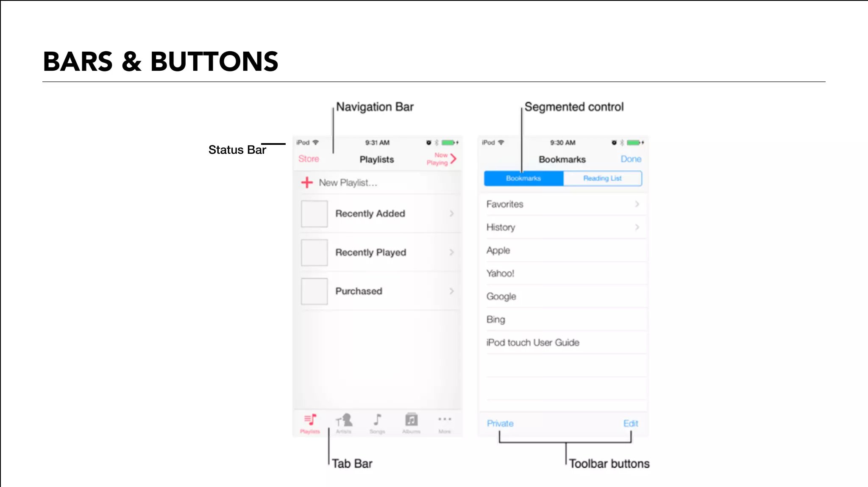Select the Recently Added artwork thumbnail
The image size is (868, 487).
point(314,214)
